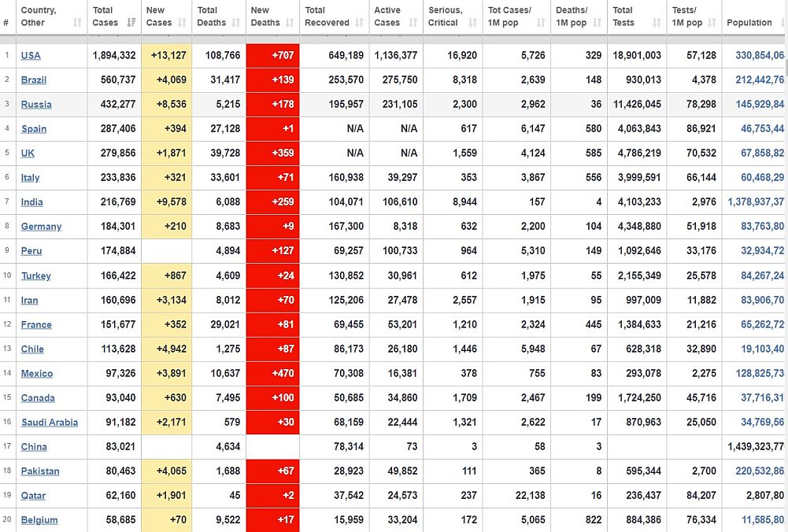This screenshot has height=532, width=788.
Task: Open the Belgium country link
Action: click(x=39, y=520)
